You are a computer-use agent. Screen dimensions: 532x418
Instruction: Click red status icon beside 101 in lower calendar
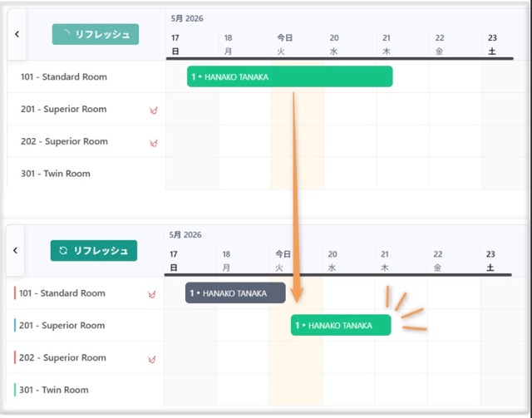(152, 294)
